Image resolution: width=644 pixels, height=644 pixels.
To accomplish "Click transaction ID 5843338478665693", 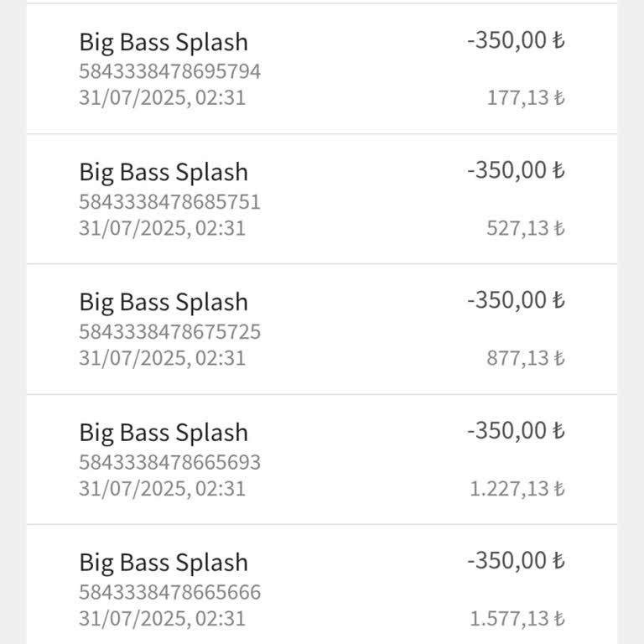I will coord(169,462).
